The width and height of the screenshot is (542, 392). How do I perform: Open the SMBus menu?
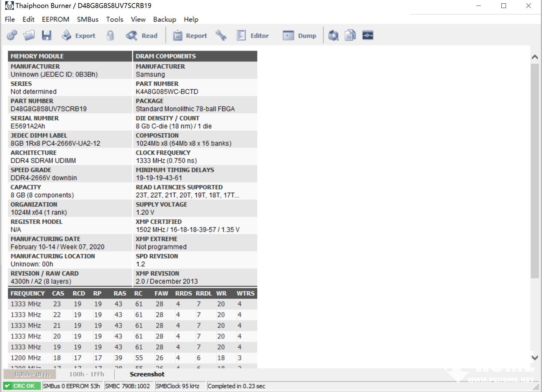coord(88,19)
